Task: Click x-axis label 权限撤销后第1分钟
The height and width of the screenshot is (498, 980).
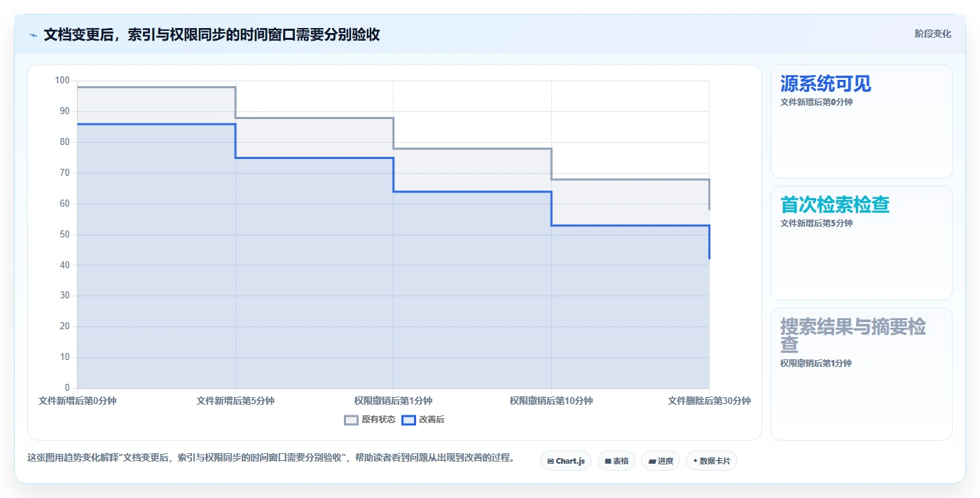Action: tap(393, 401)
